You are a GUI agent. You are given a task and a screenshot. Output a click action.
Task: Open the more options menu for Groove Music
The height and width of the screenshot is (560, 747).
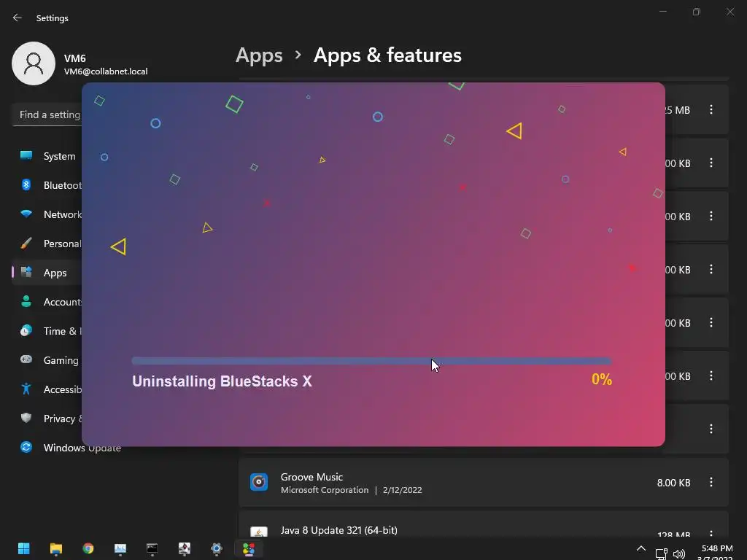[711, 483]
